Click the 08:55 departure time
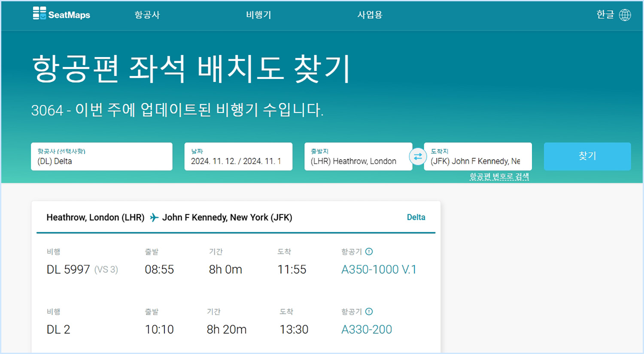Image resolution: width=644 pixels, height=354 pixels. [159, 269]
